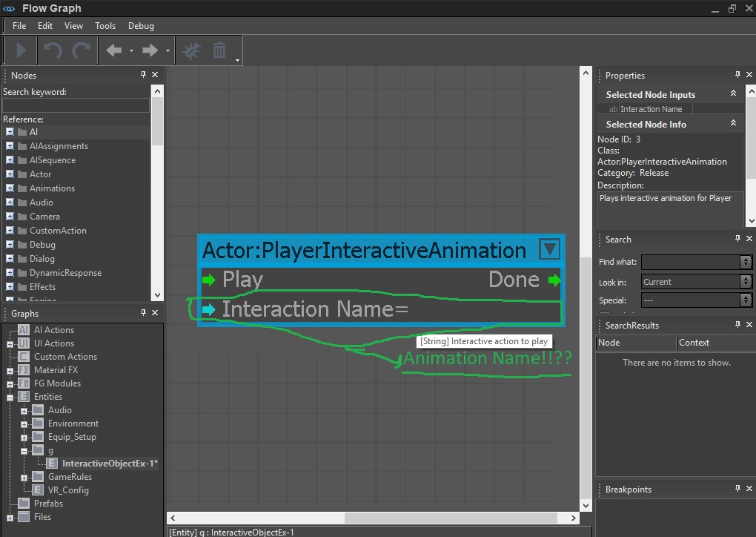Open the Forward history dropdown arrow

(x=168, y=50)
